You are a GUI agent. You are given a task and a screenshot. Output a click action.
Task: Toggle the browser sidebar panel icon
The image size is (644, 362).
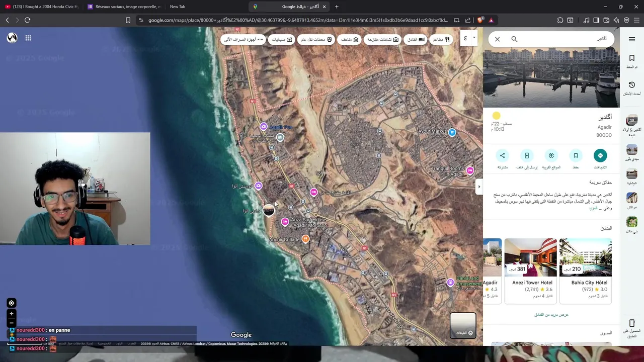[596, 20]
